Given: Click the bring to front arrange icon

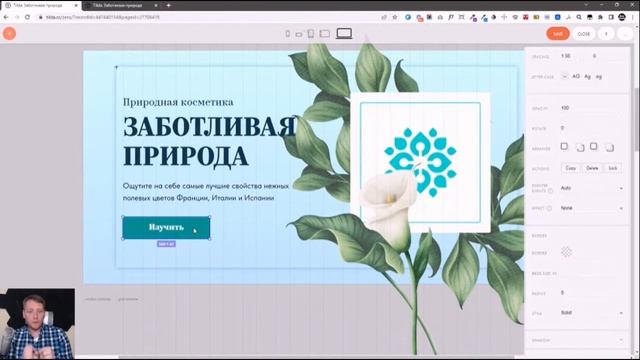Looking at the screenshot, I should [564, 147].
